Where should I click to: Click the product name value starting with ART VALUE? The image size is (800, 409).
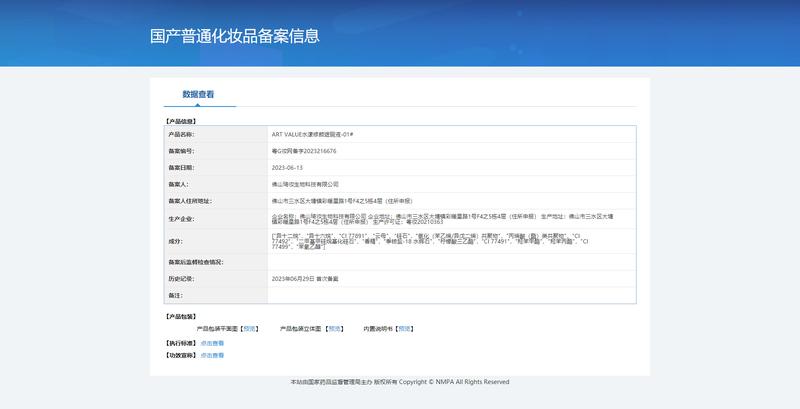312,135
